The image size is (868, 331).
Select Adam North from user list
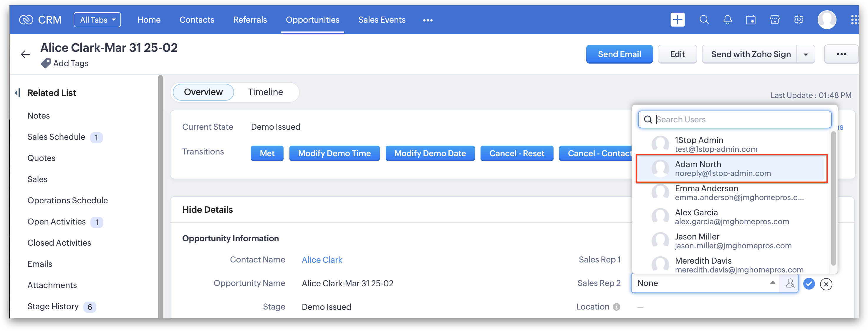(731, 168)
